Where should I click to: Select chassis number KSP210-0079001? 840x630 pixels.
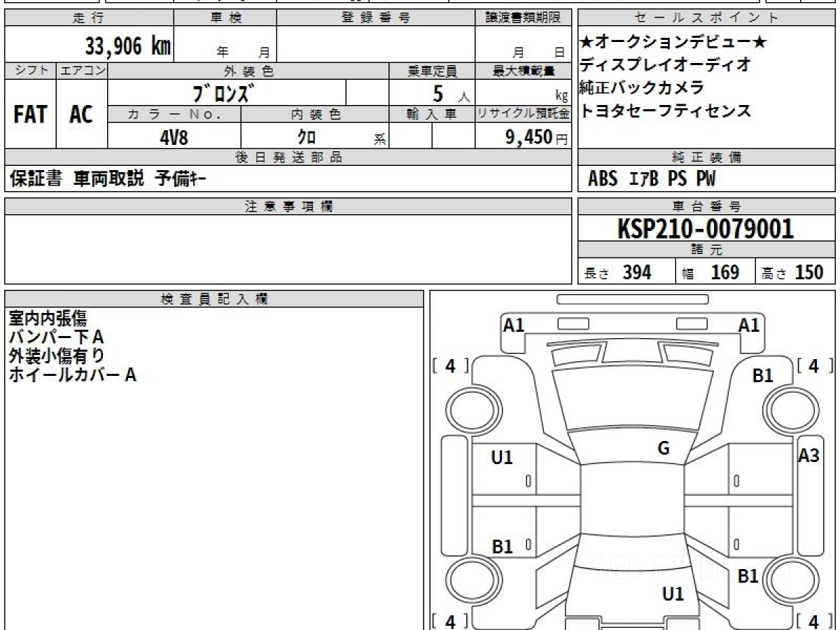point(706,229)
